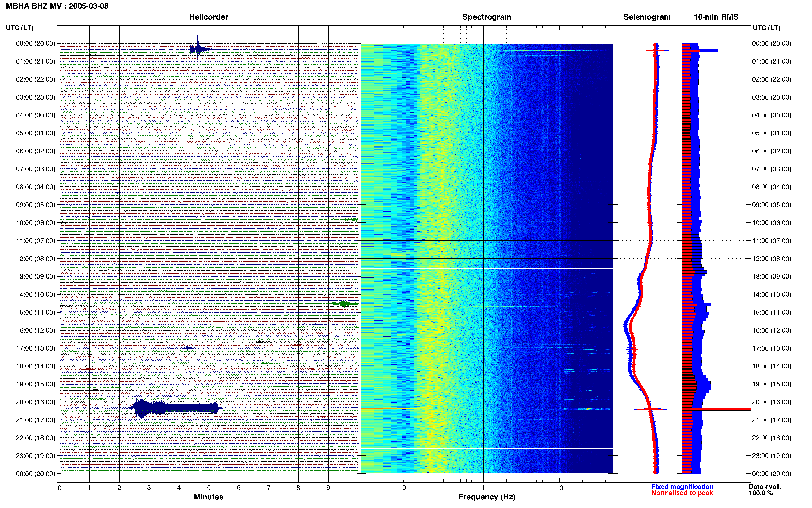
Task: Click left time label '15:00 (11:00)'
Action: point(36,313)
